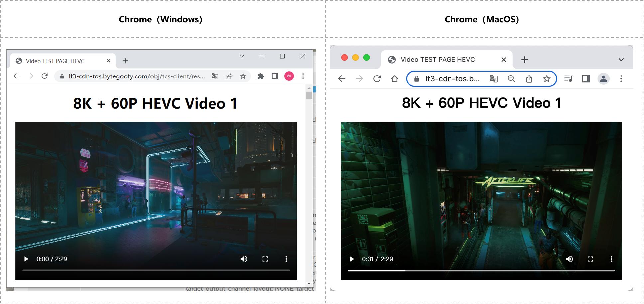The image size is (644, 304).
Task: Open Chrome's three-dot menu on MacOS
Action: click(621, 79)
